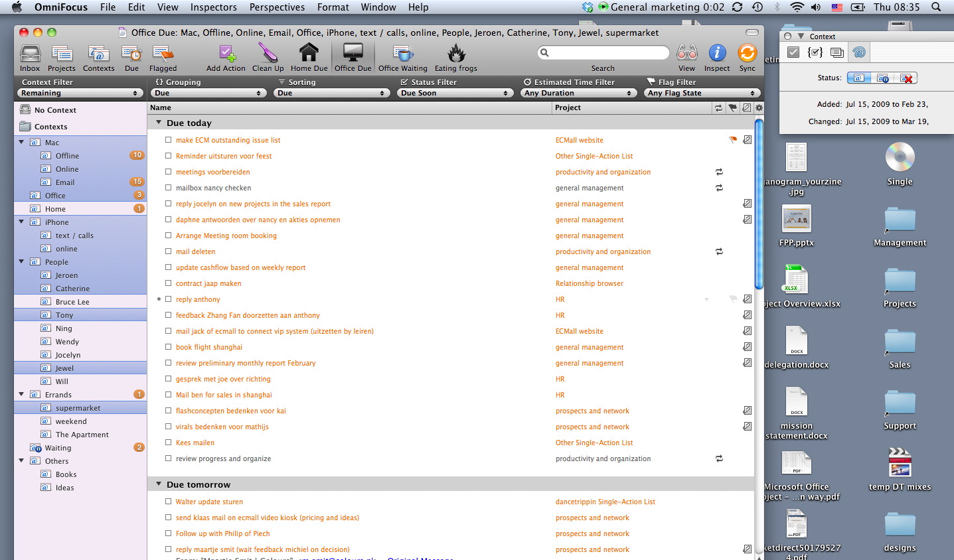Viewport: 954px width, 560px height.
Task: Open the Window menu
Action: click(x=378, y=7)
